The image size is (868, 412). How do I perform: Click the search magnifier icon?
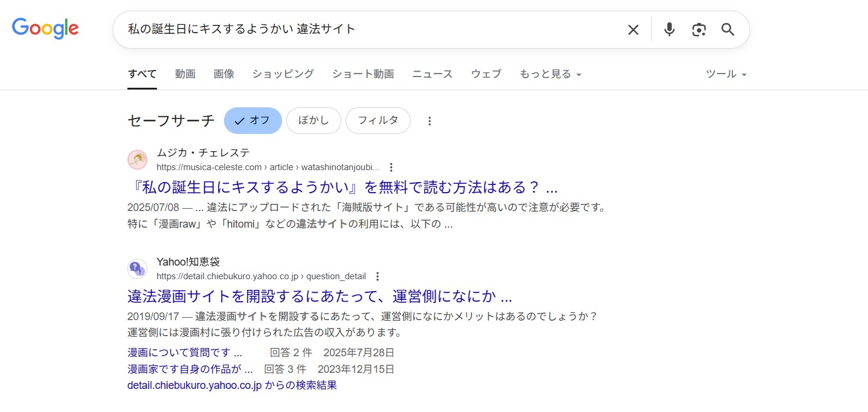[x=728, y=29]
